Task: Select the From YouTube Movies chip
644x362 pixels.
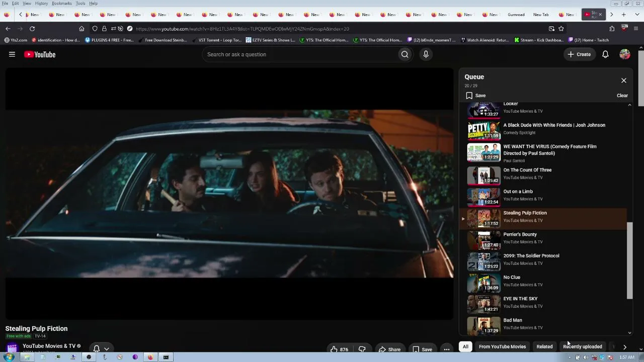Action: 502,346
